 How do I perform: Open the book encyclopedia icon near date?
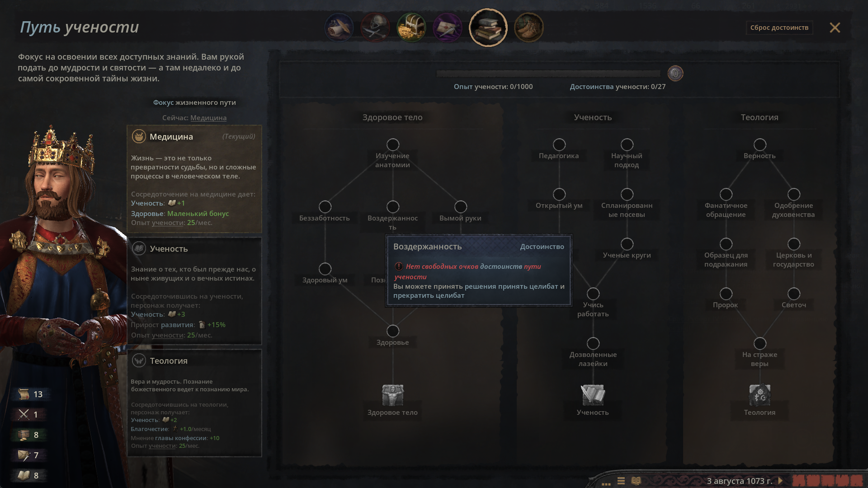636,481
